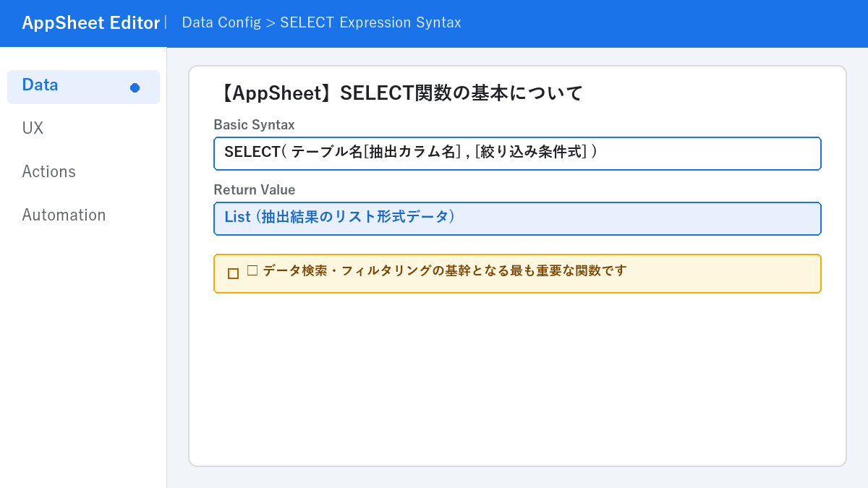
Task: Click the Return Value label
Action: pyautogui.click(x=254, y=190)
